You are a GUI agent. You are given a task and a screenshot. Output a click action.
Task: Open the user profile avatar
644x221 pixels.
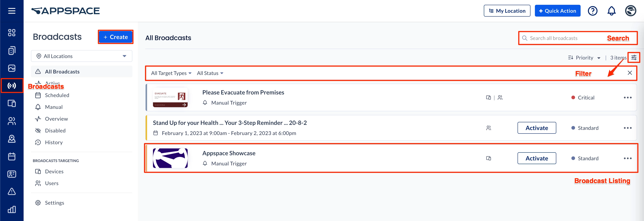tap(630, 11)
